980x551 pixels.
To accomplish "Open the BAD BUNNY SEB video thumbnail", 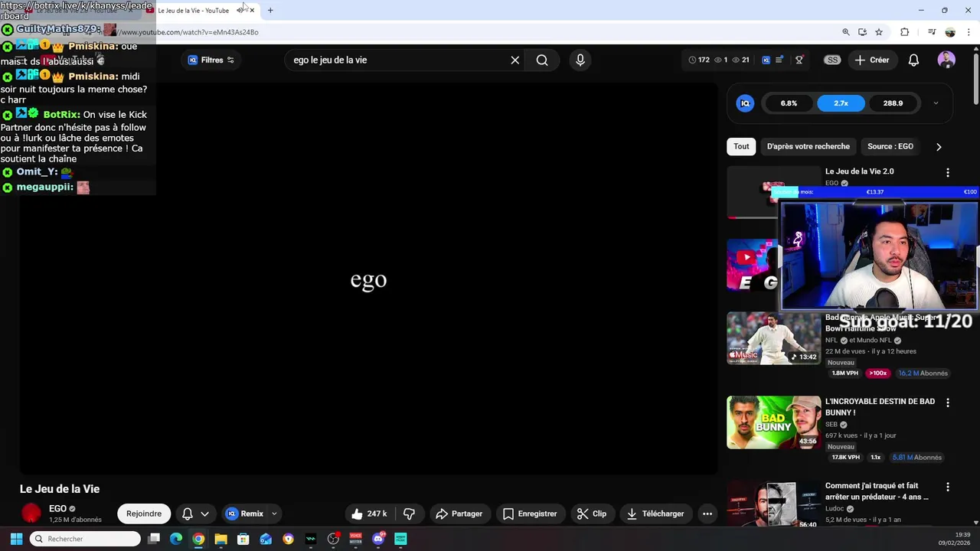I will pyautogui.click(x=773, y=422).
